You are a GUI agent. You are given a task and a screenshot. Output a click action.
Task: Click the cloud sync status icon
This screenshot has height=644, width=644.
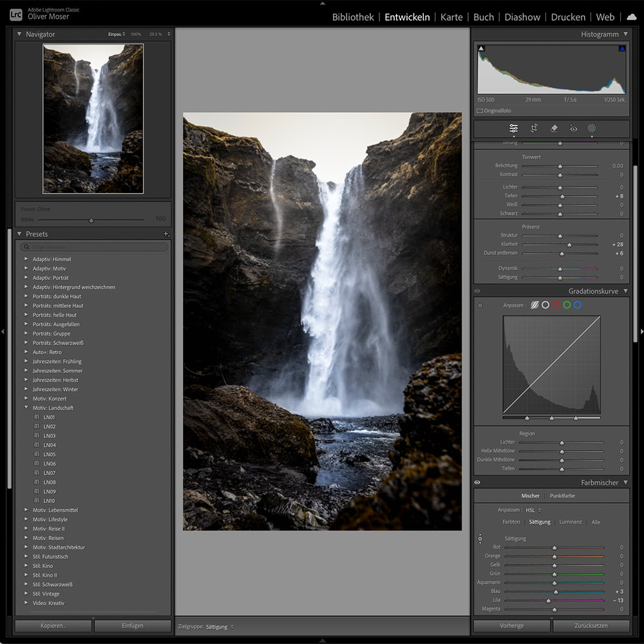632,17
